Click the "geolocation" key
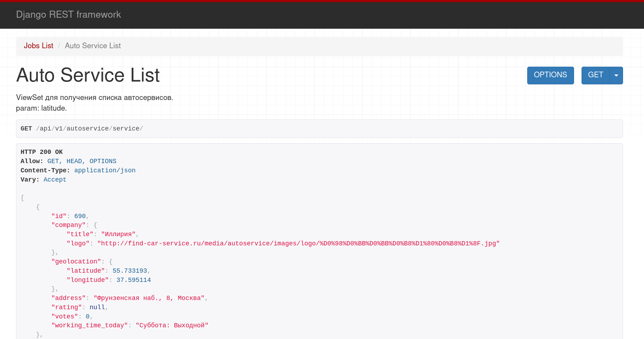This screenshot has height=339, width=644. [76, 262]
